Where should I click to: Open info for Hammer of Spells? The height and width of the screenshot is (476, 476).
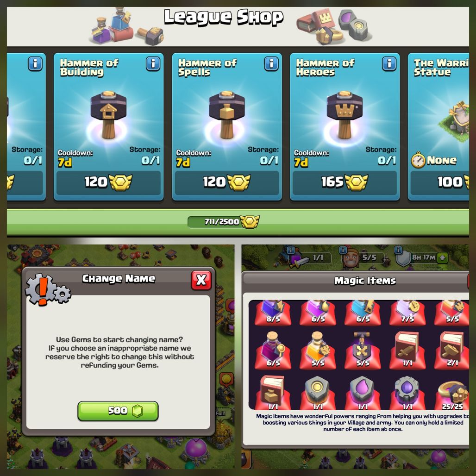(271, 64)
